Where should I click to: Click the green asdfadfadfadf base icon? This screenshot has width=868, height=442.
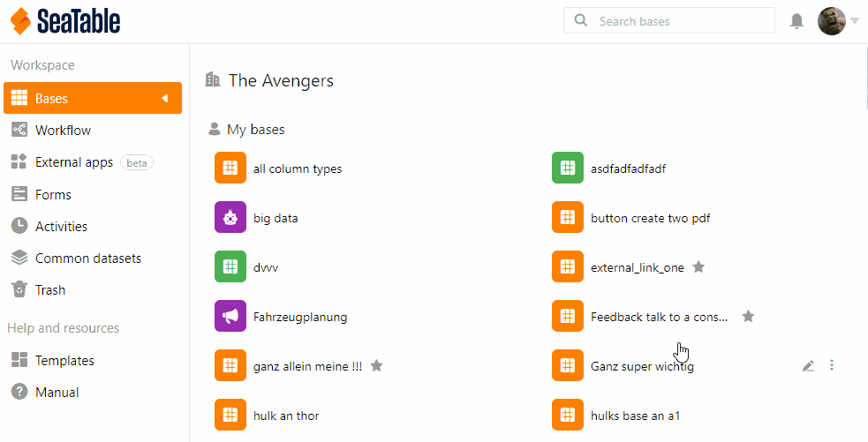click(x=568, y=169)
